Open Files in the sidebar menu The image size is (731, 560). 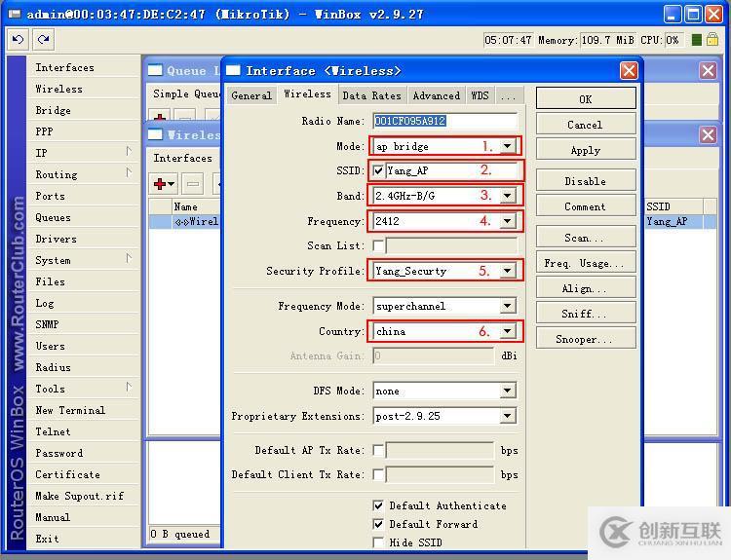click(84, 281)
